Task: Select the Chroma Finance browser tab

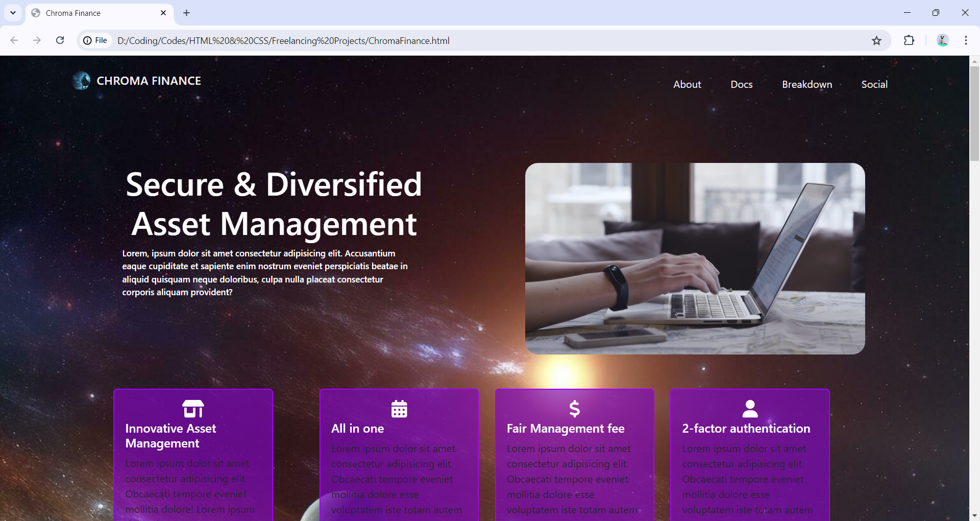Action: [x=100, y=13]
